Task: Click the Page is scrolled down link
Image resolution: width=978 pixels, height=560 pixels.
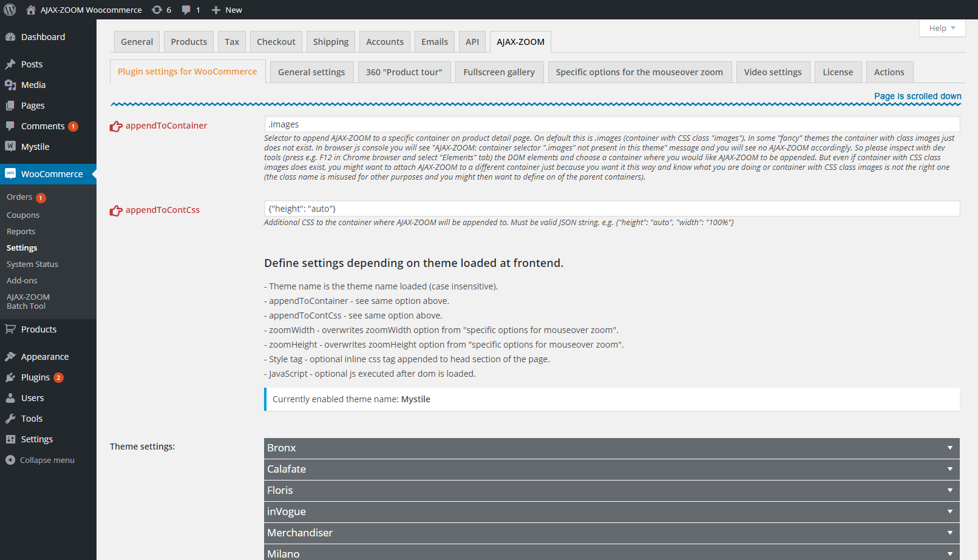Action: (x=918, y=96)
